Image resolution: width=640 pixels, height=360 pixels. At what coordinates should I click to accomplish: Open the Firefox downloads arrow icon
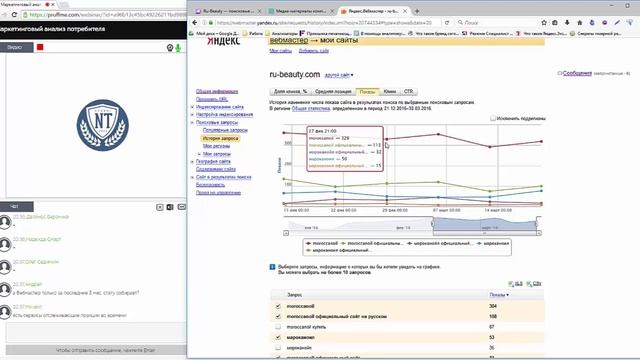567,23
